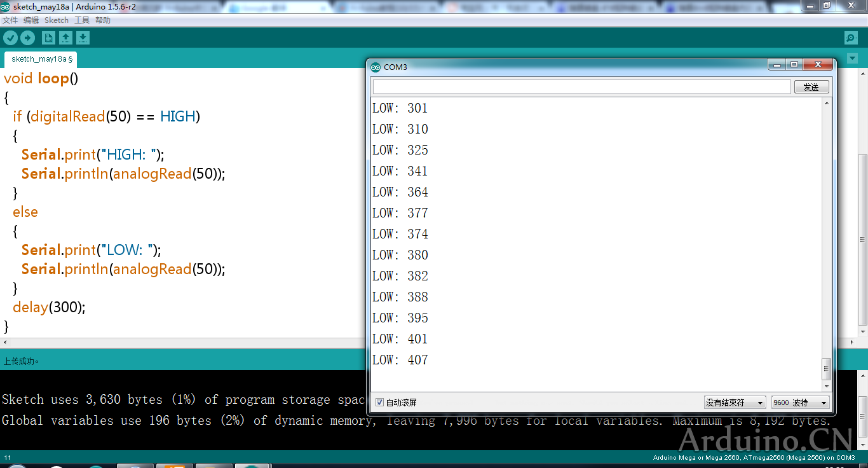Minimize the COM3 serial monitor window
The image size is (868, 468).
pos(777,65)
